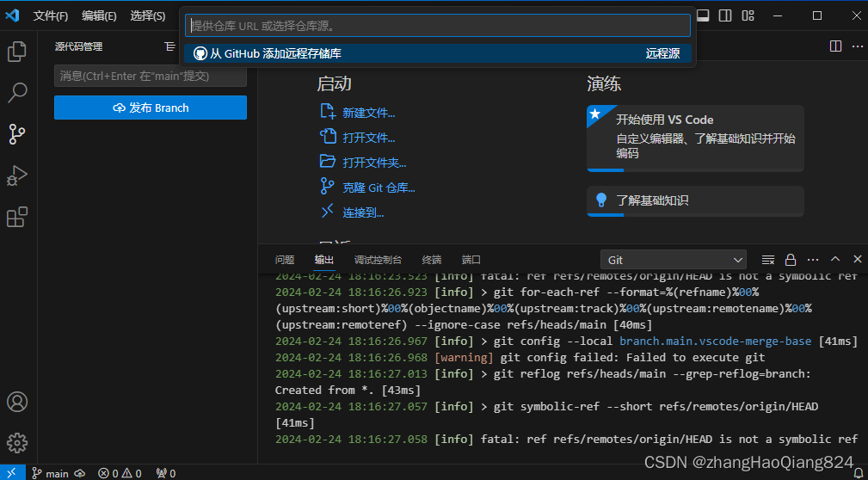This screenshot has height=480, width=868.
Task: Switch to the 输出 panel tab
Action: click(x=324, y=260)
